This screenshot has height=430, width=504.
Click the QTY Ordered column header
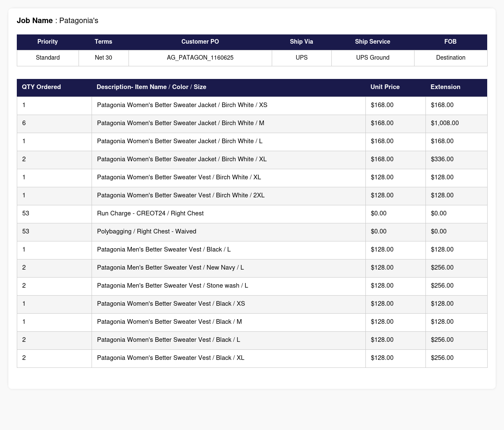pyautogui.click(x=54, y=87)
